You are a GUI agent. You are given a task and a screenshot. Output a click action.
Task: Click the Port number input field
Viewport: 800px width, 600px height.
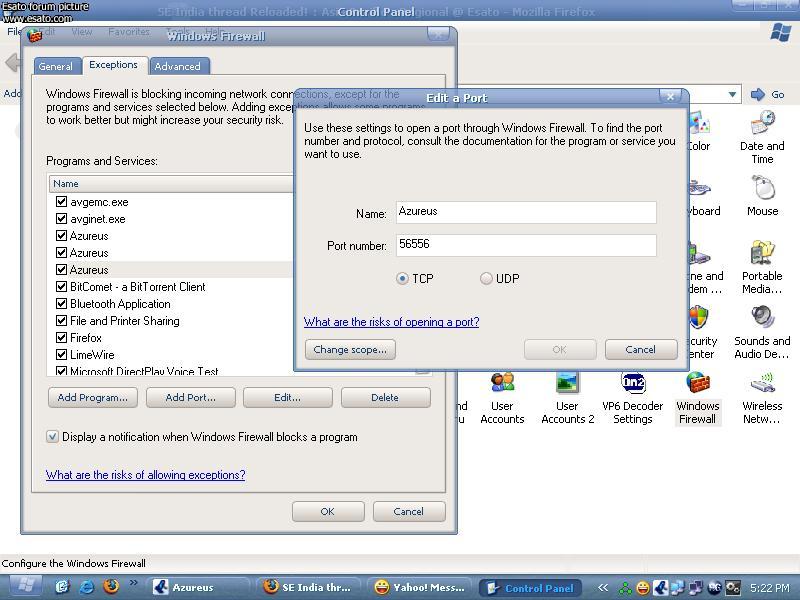(x=526, y=245)
